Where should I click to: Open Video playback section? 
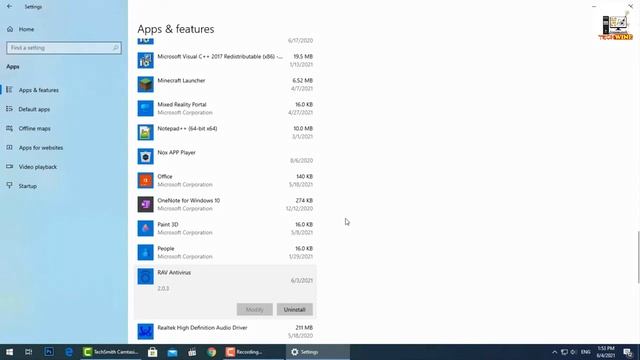click(x=38, y=167)
